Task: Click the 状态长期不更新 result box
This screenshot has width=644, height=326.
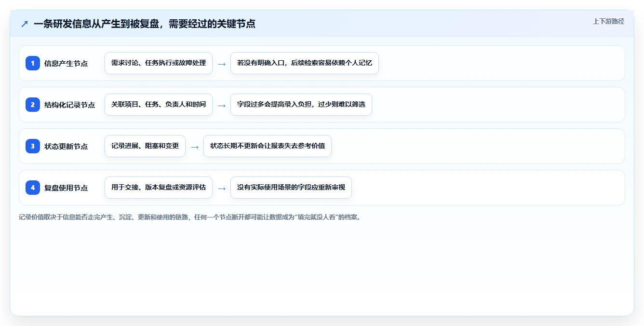Action: pos(268,146)
